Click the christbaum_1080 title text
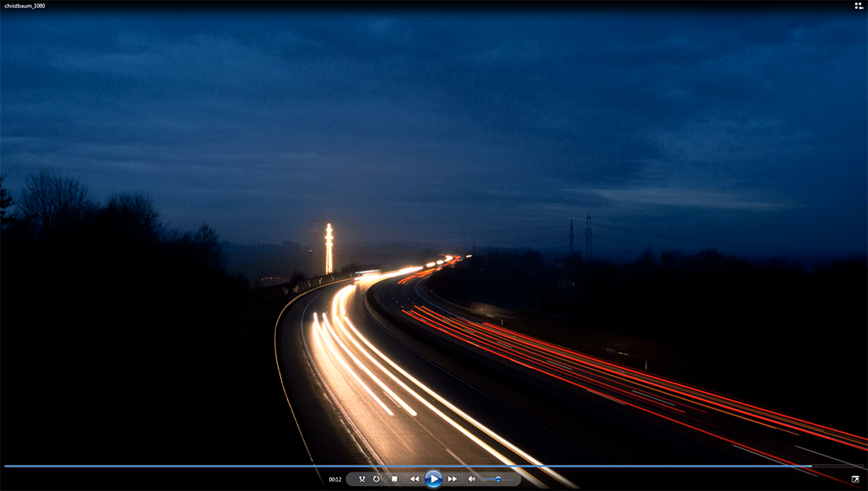The image size is (868, 491). pos(25,5)
